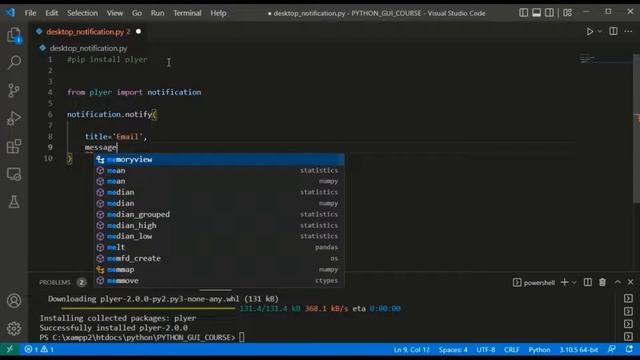This screenshot has height=360, width=640.
Task: Open the File menu
Action: [x=30, y=13]
